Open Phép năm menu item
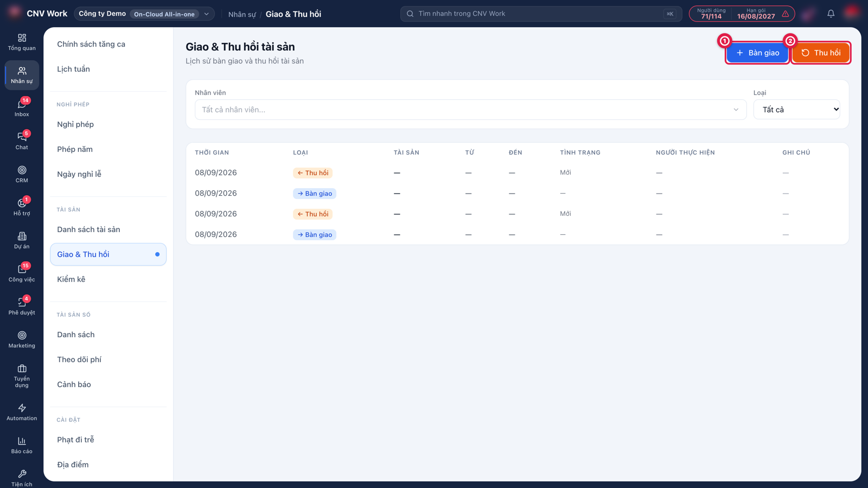 (75, 149)
